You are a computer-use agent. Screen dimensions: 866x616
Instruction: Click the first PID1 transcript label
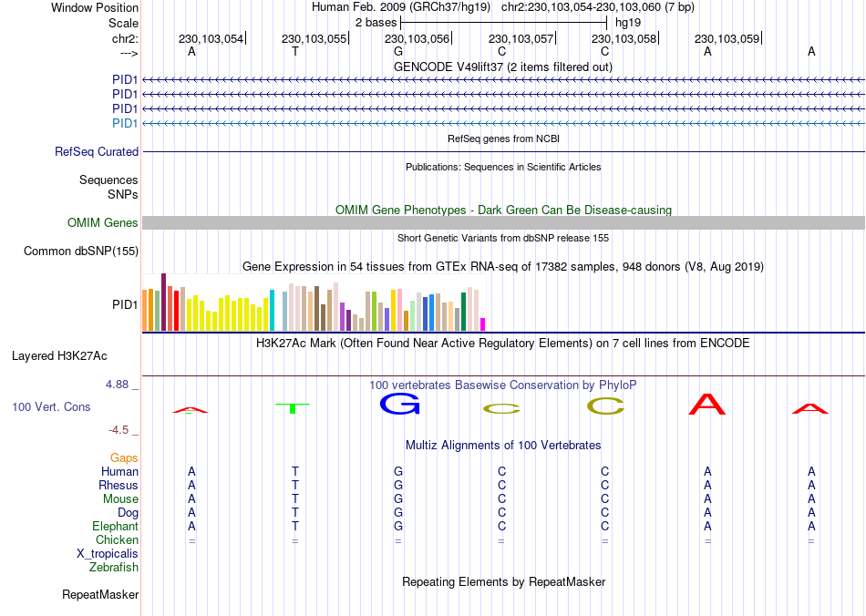[x=125, y=80]
